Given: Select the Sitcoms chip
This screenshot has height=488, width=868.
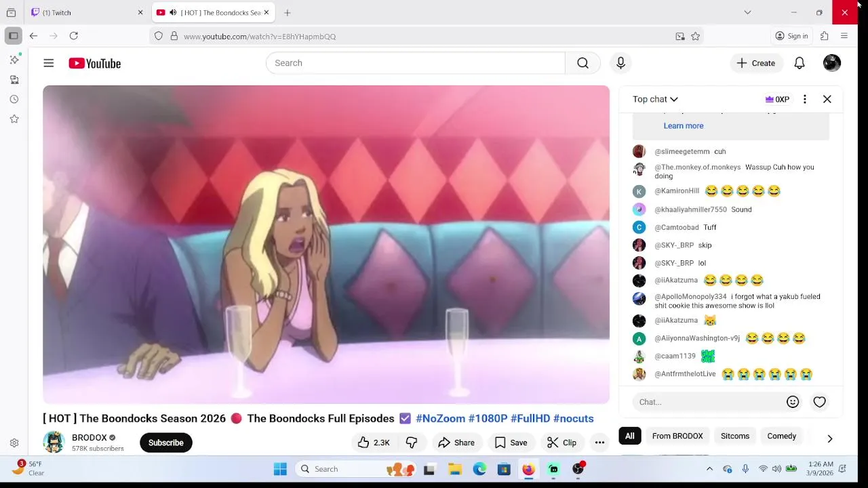Looking at the screenshot, I should [735, 436].
